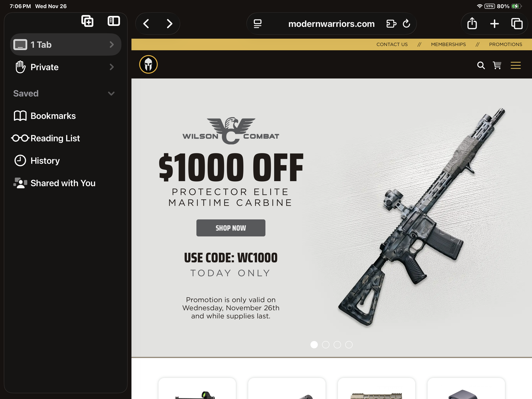
Task: Search the Modern Warriors site
Action: click(481, 65)
